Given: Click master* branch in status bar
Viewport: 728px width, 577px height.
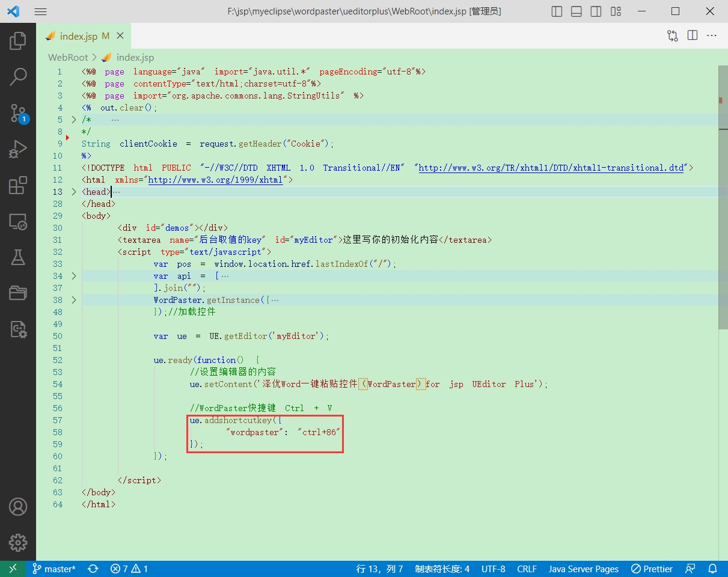Looking at the screenshot, I should point(54,569).
